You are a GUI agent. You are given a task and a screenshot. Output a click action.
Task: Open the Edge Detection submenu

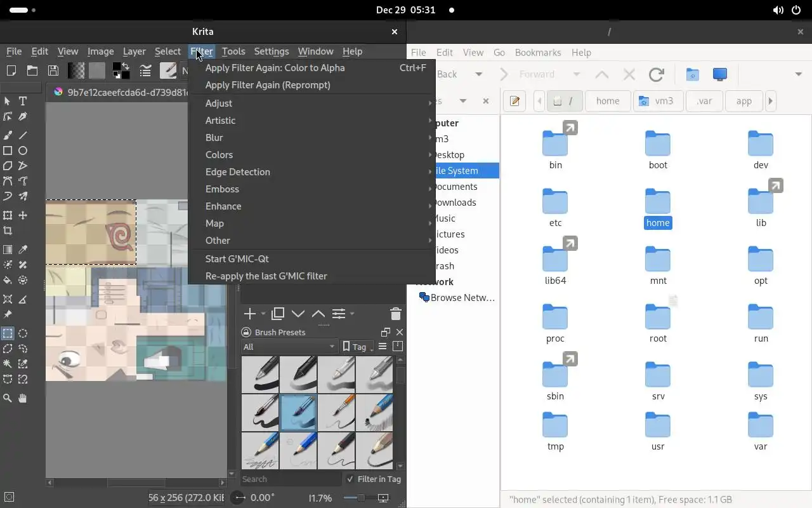(311, 171)
